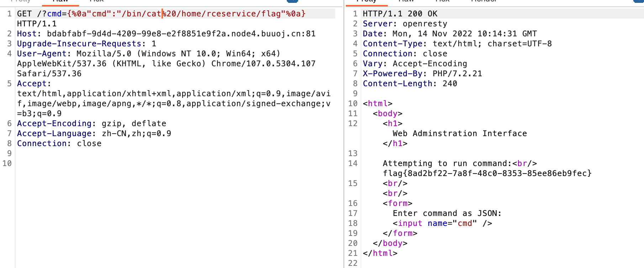Click the '<input name="cmd" />' line
This screenshot has height=268, width=644.
click(x=442, y=223)
